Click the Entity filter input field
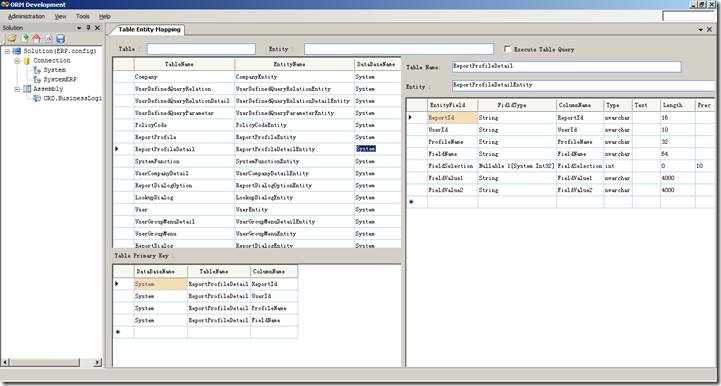 tap(399, 49)
